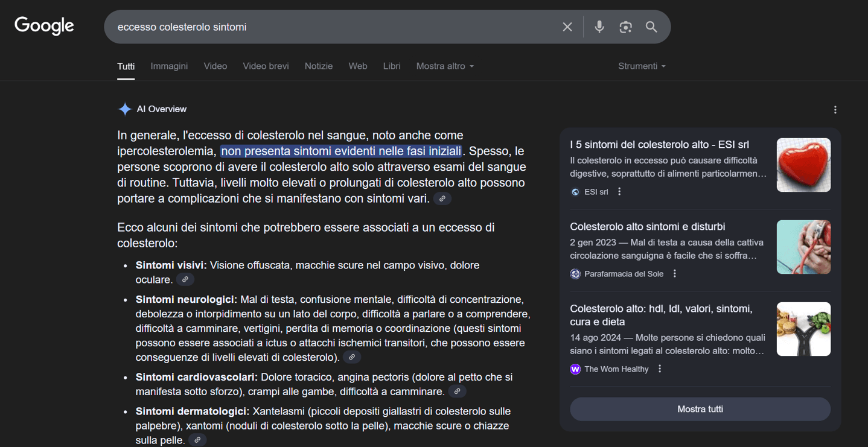
Task: Click into the search input field
Action: [x=332, y=27]
